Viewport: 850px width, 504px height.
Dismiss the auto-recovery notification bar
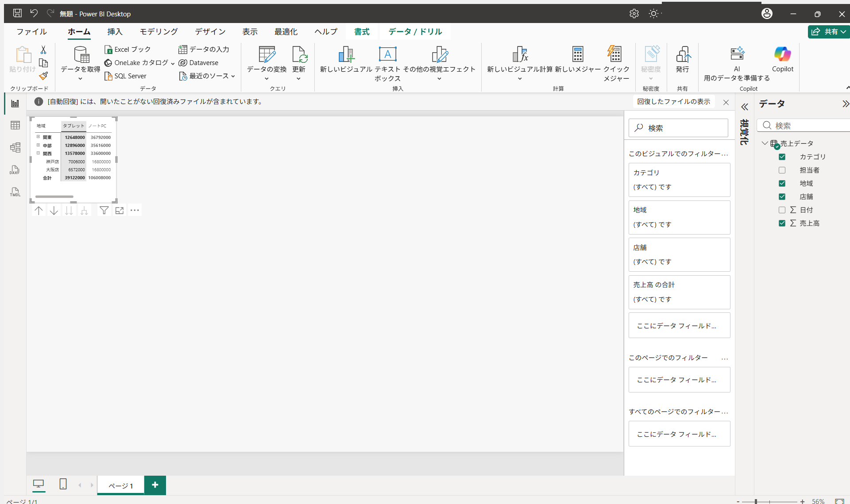coord(726,102)
